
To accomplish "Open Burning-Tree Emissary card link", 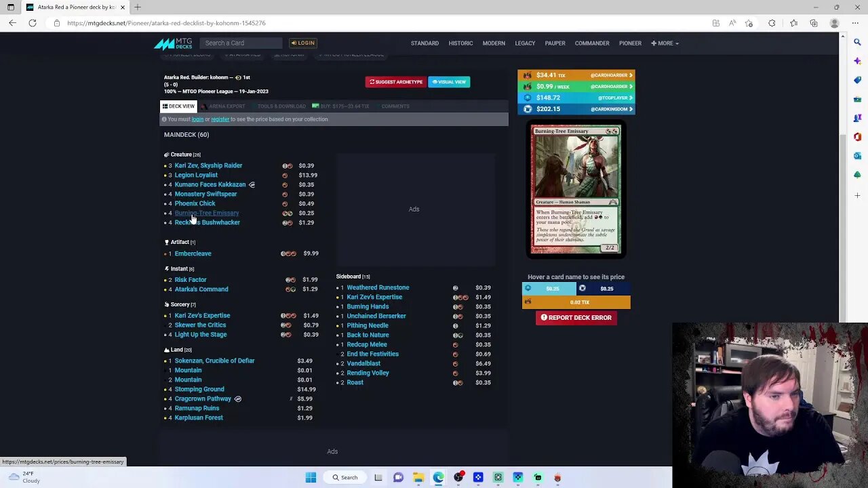I will (207, 213).
